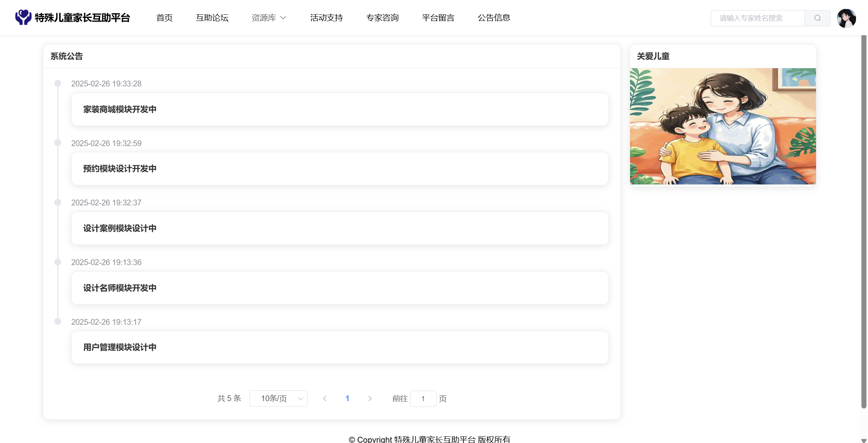This screenshot has width=868, height=443.
Task: Open the user avatar in the header
Action: tap(846, 18)
